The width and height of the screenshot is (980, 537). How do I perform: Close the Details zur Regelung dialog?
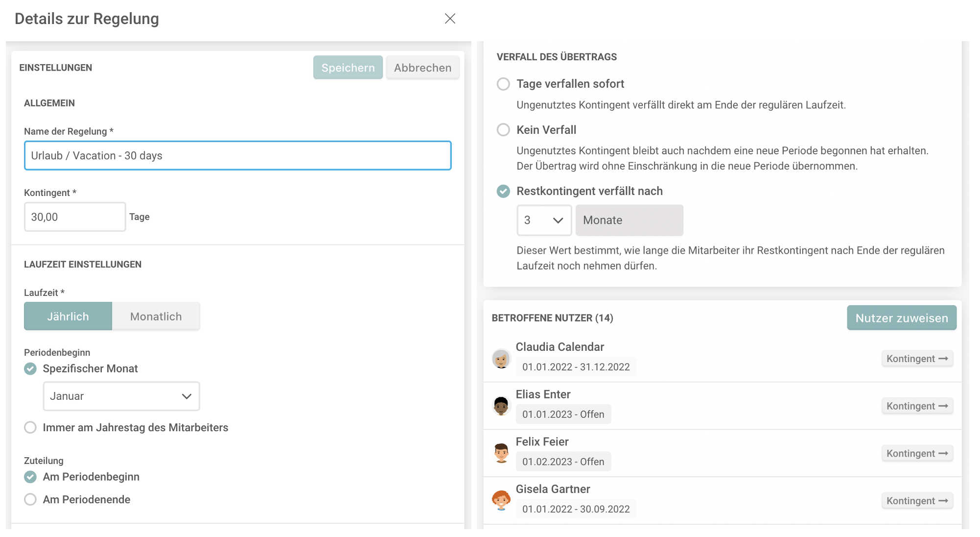450,19
